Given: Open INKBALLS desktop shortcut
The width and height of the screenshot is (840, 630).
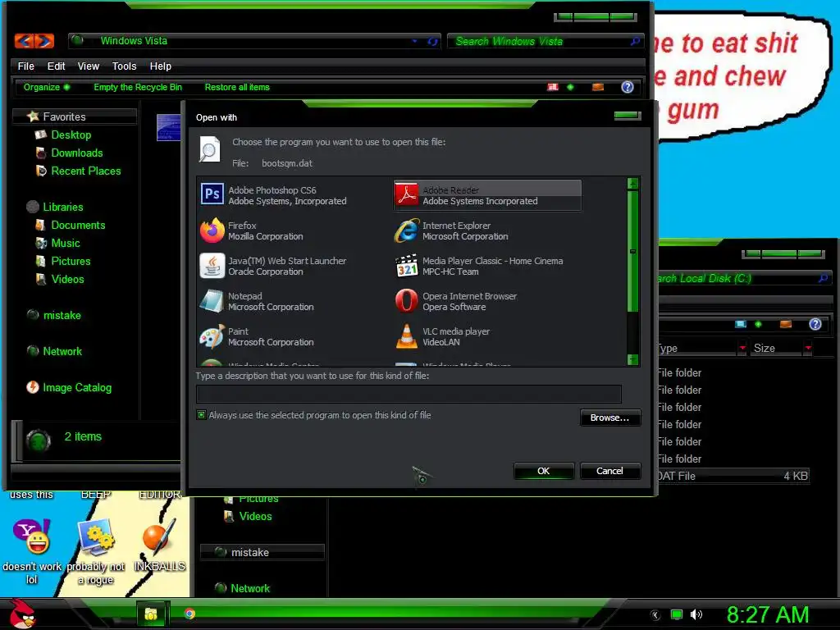Looking at the screenshot, I should pyautogui.click(x=160, y=545).
